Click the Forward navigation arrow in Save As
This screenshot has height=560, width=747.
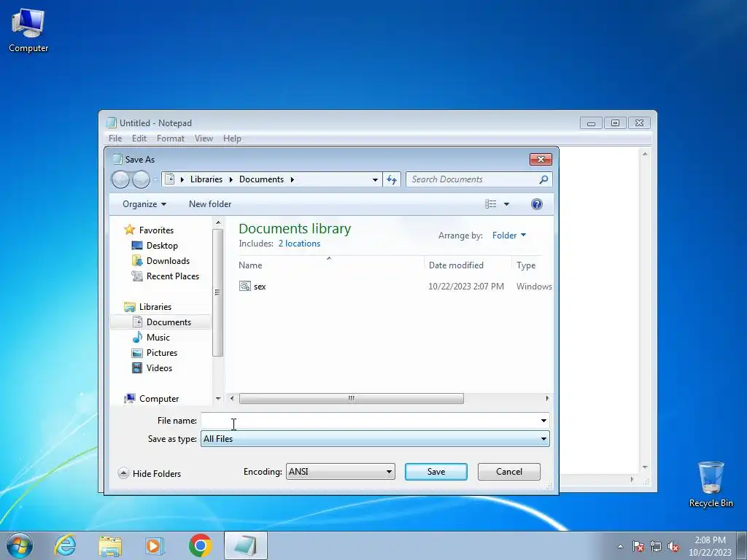(x=141, y=179)
